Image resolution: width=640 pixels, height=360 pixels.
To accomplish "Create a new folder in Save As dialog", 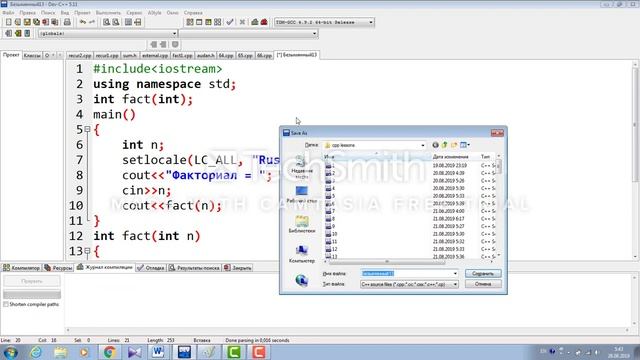I will click(454, 145).
